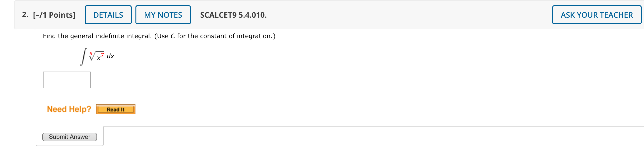The height and width of the screenshot is (152, 644).
Task: Click the DETAILS button for problem 2
Action: tap(108, 15)
